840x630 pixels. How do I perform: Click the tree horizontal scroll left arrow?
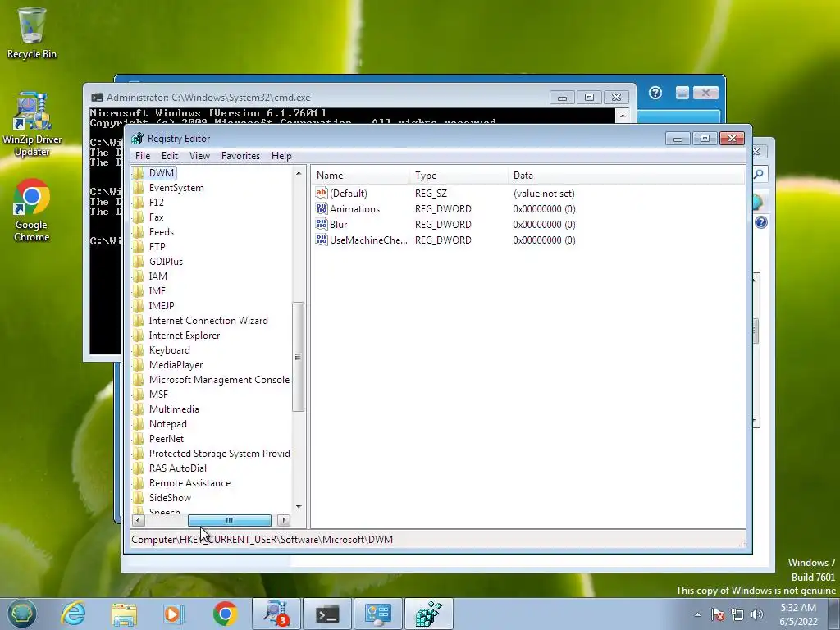(x=138, y=520)
